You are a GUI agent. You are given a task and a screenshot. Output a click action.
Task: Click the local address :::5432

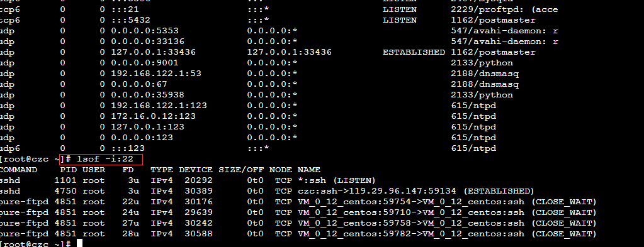[130, 20]
